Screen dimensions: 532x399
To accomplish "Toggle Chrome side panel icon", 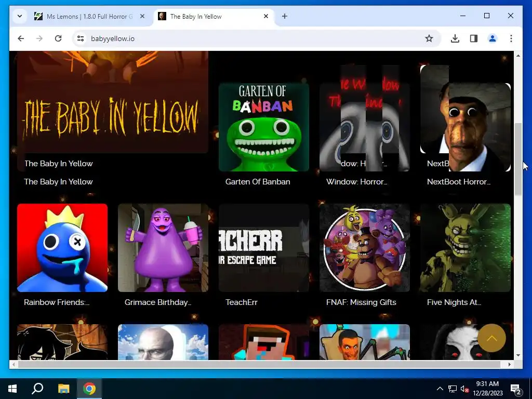I will click(x=474, y=38).
